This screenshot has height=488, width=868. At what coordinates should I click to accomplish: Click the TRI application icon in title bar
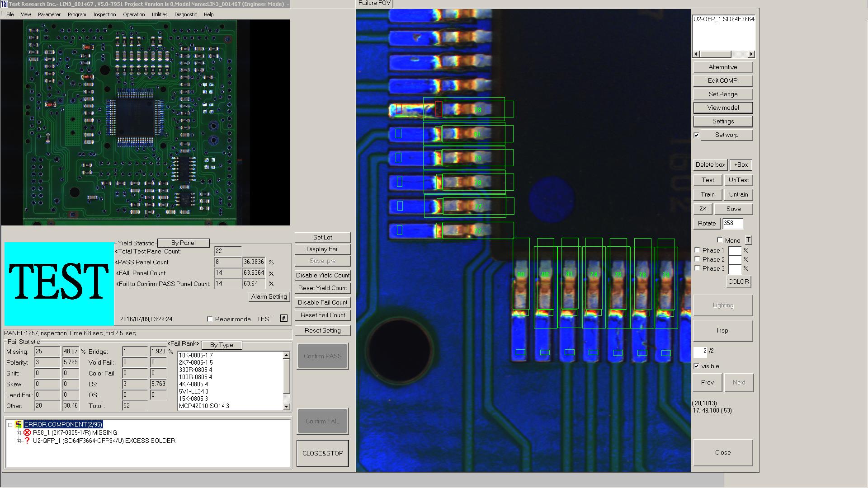[x=4, y=4]
